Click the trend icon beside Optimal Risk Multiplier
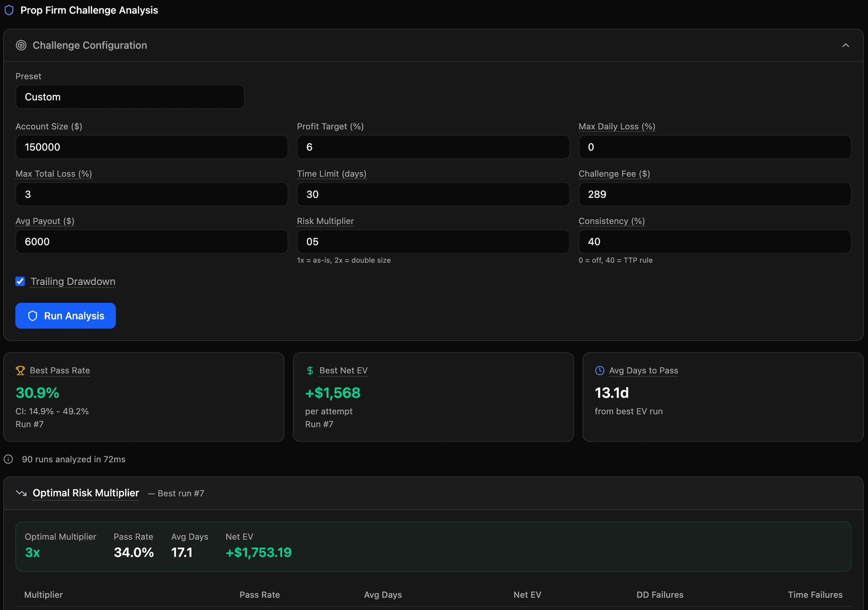This screenshot has width=868, height=610. click(x=21, y=493)
